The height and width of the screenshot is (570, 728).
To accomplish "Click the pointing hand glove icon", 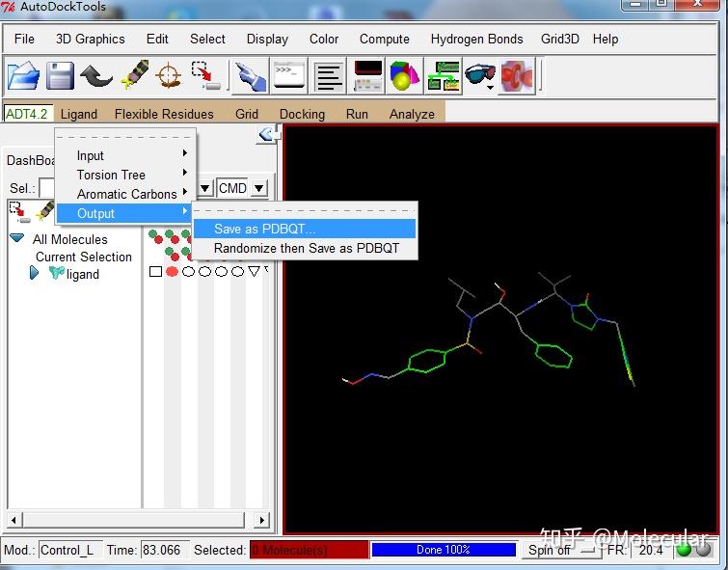I will tap(250, 75).
